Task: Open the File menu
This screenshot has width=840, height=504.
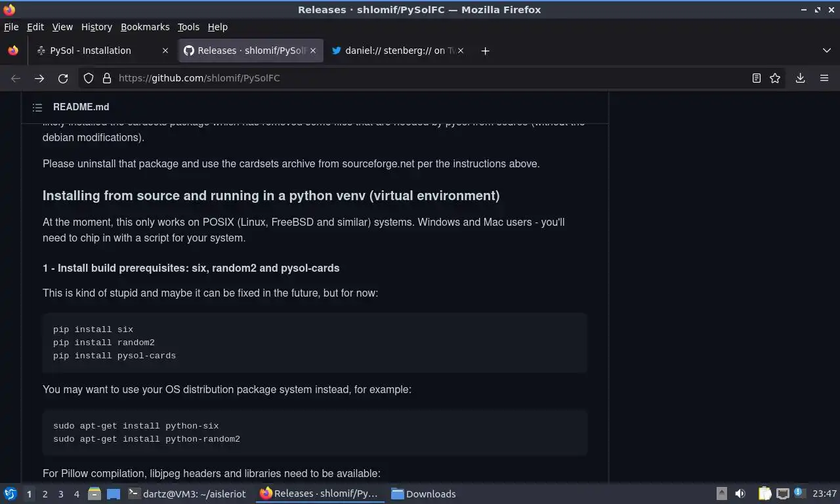Action: point(11,27)
